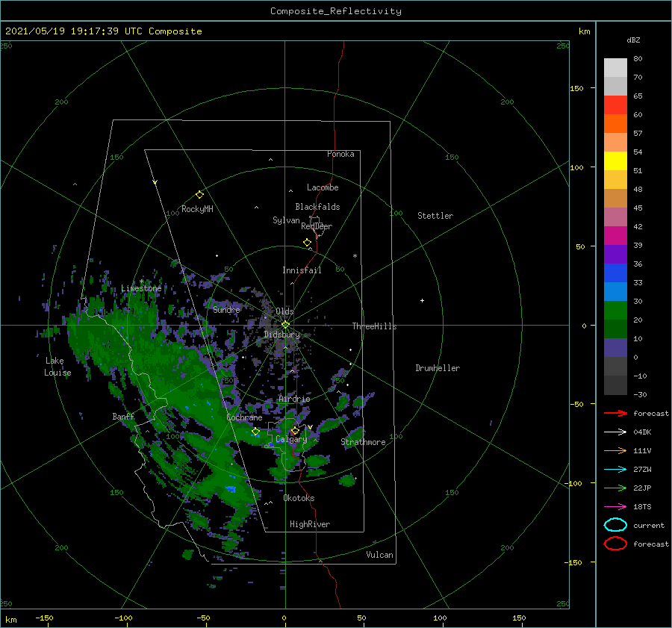Click the ThreeHills label
The height and width of the screenshot is (628, 672).
point(375,326)
